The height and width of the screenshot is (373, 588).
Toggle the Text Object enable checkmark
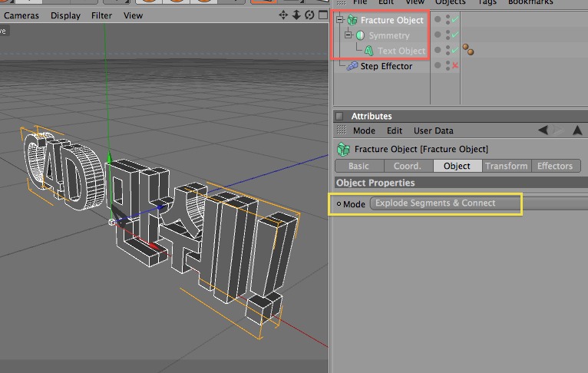coord(455,50)
